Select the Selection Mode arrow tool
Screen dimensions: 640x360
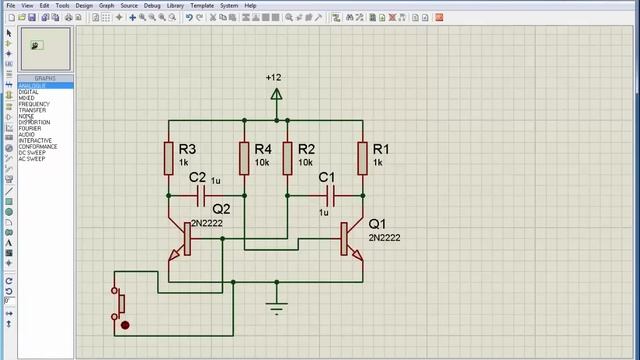pos(9,33)
